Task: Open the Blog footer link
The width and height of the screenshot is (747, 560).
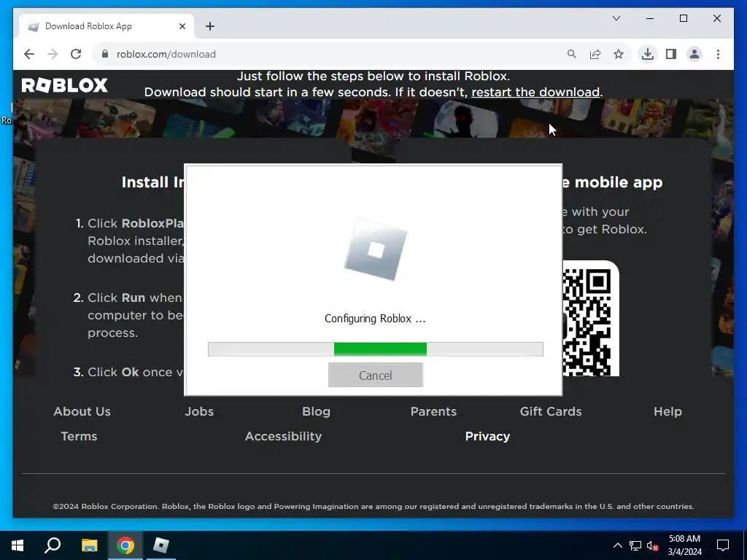Action: (317, 411)
